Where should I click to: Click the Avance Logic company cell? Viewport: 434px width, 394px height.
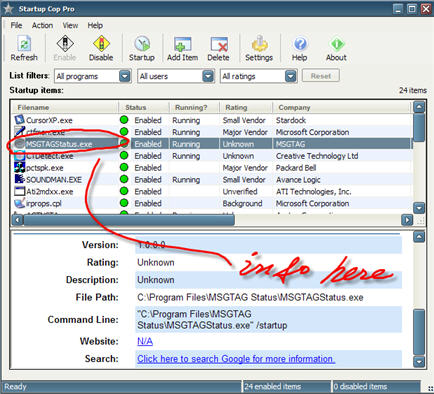(298, 180)
